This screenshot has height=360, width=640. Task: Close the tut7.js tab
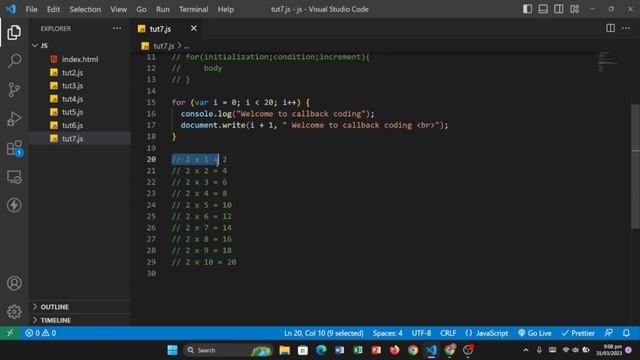click(x=194, y=28)
